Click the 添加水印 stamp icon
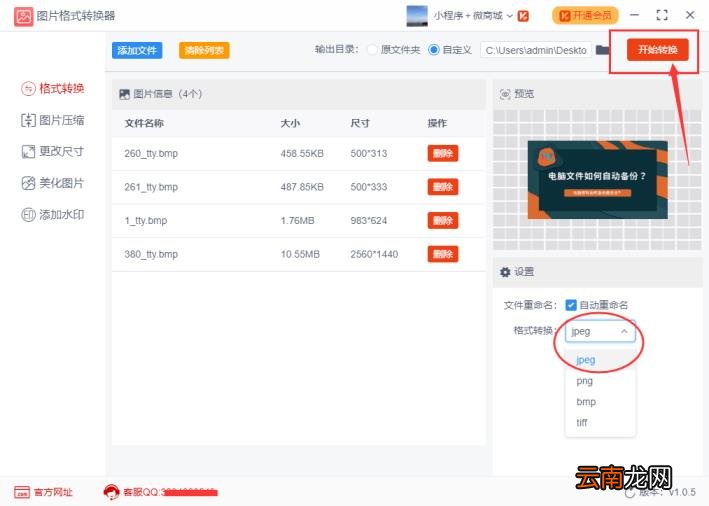 click(28, 214)
